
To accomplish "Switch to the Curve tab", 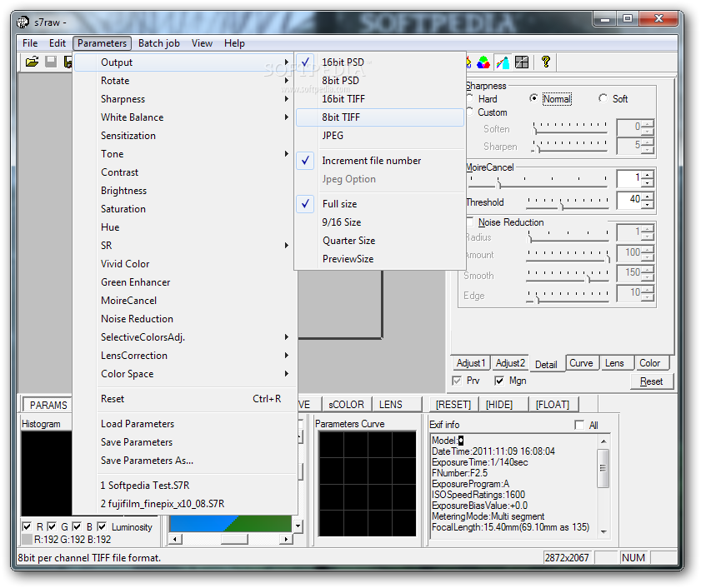I will coord(581,363).
